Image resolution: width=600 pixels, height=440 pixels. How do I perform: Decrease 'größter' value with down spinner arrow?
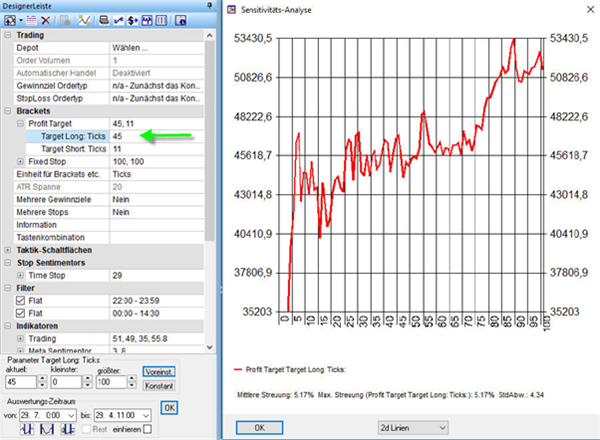[x=132, y=385]
